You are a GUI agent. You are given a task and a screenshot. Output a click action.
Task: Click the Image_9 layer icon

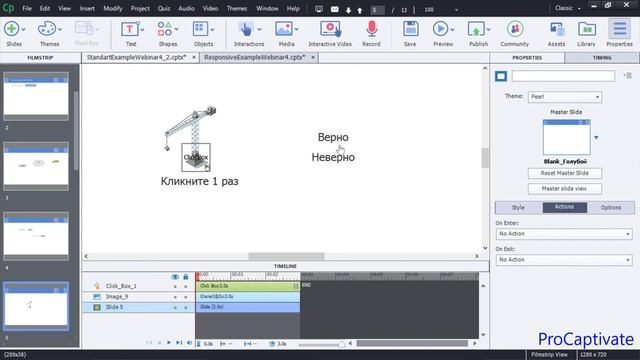[x=97, y=297]
